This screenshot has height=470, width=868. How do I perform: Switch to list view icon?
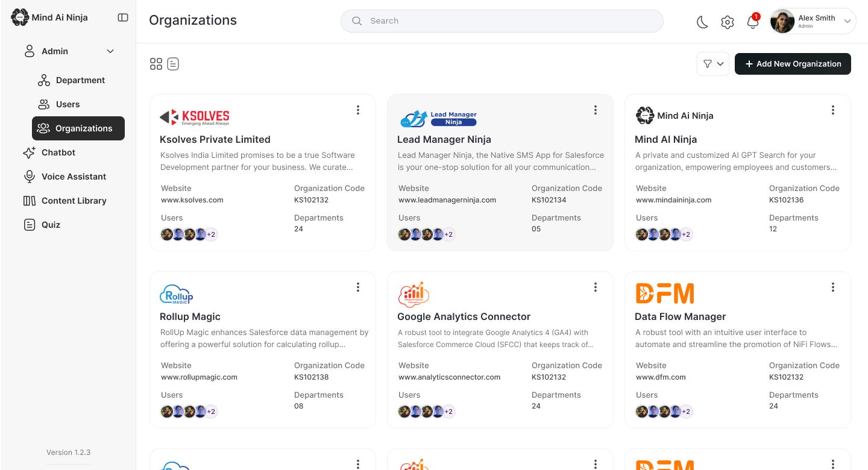pos(173,64)
